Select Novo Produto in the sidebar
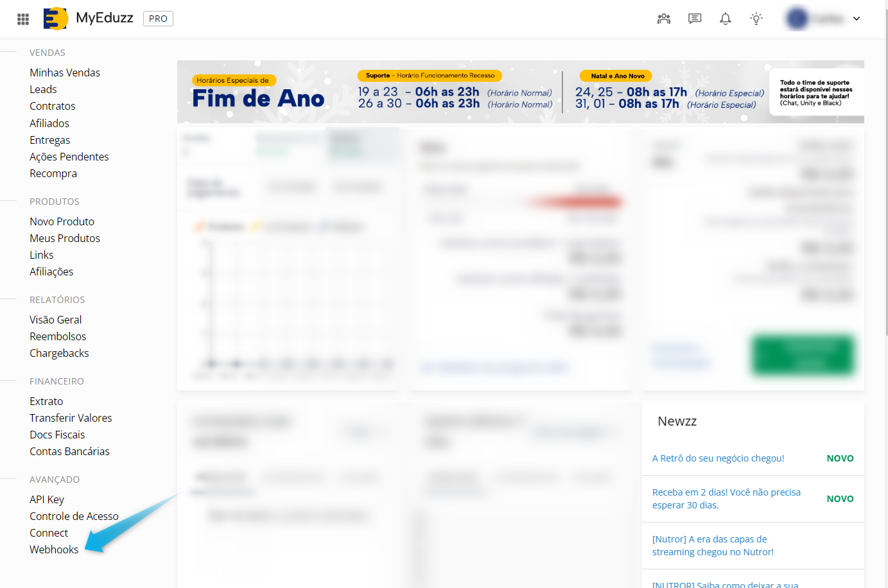The height and width of the screenshot is (588, 888). tap(62, 221)
